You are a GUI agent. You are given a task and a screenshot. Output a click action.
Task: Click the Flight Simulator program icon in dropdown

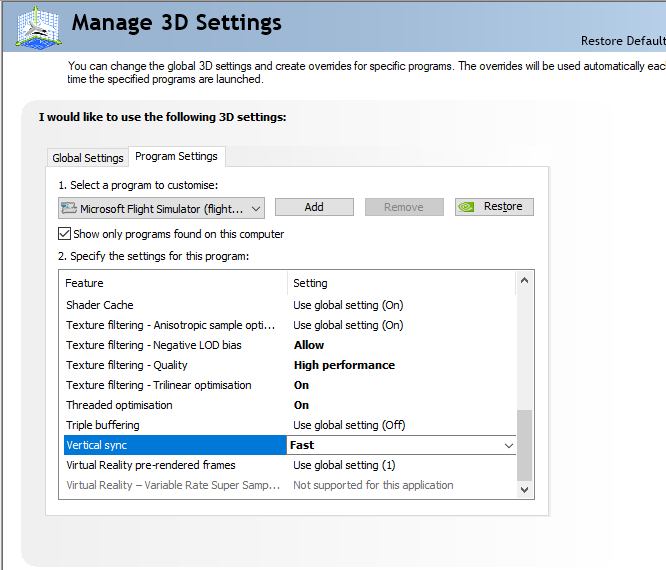69,208
